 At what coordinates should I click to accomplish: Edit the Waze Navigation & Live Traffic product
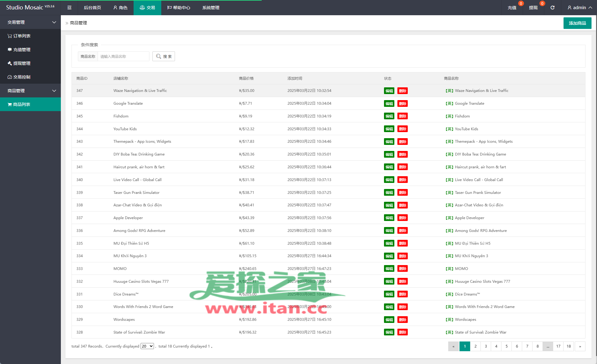tap(389, 91)
